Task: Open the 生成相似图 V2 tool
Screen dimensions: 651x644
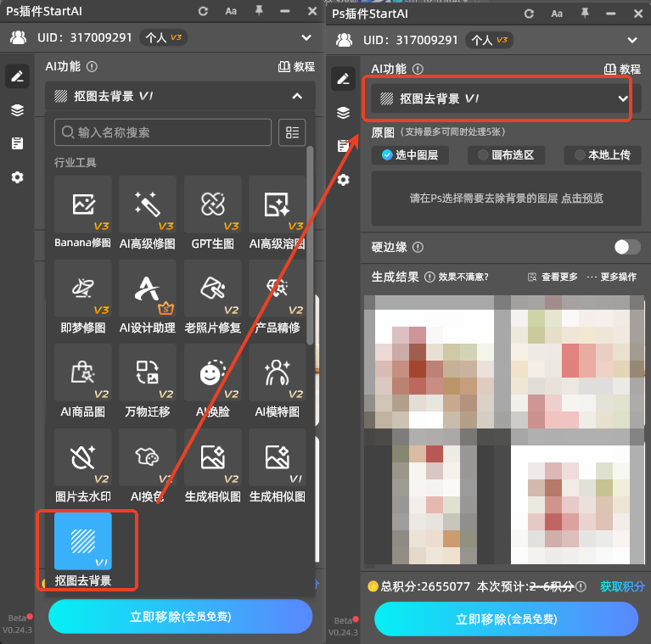Action: pos(212,466)
